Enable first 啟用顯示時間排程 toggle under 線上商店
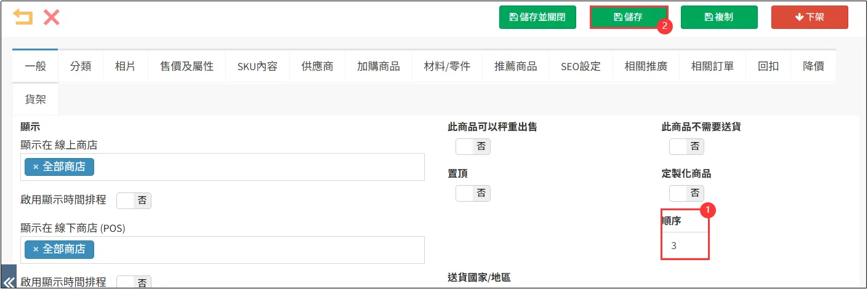Viewport: 868px width, 289px height. click(134, 200)
